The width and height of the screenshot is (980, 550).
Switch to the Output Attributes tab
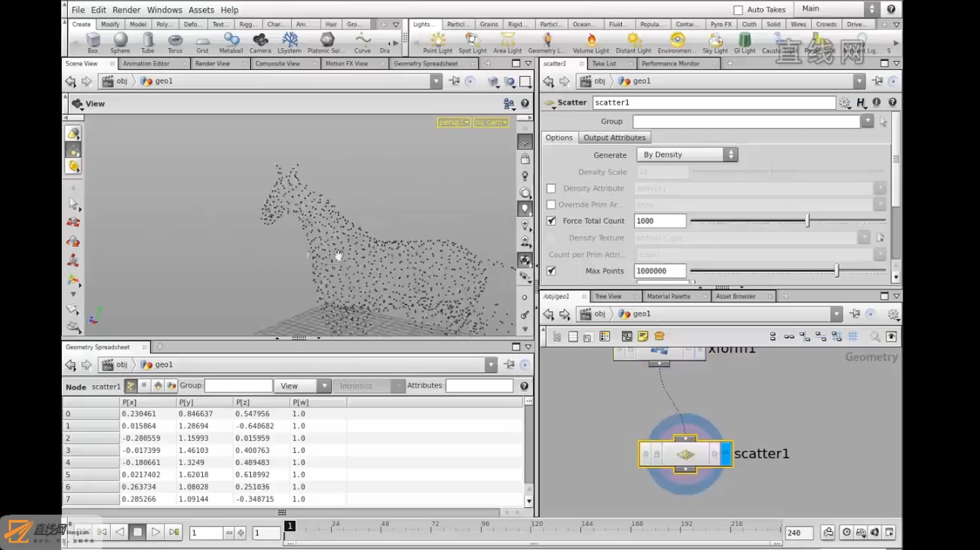[614, 138]
